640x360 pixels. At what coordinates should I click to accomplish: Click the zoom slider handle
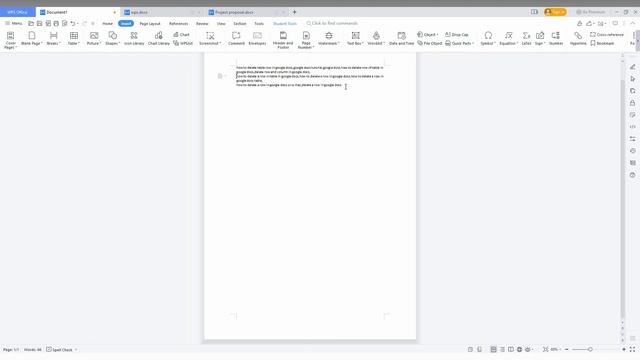pos(590,349)
